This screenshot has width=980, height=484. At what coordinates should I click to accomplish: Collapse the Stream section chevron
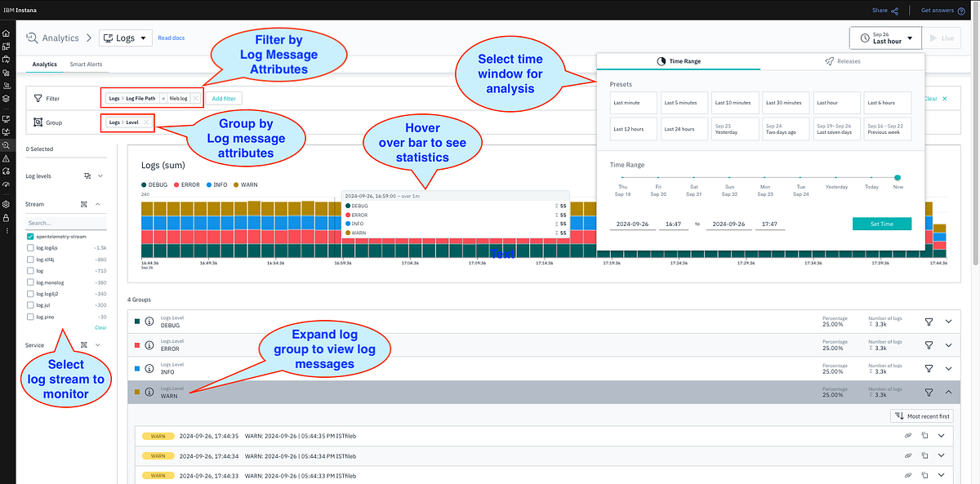click(x=97, y=204)
